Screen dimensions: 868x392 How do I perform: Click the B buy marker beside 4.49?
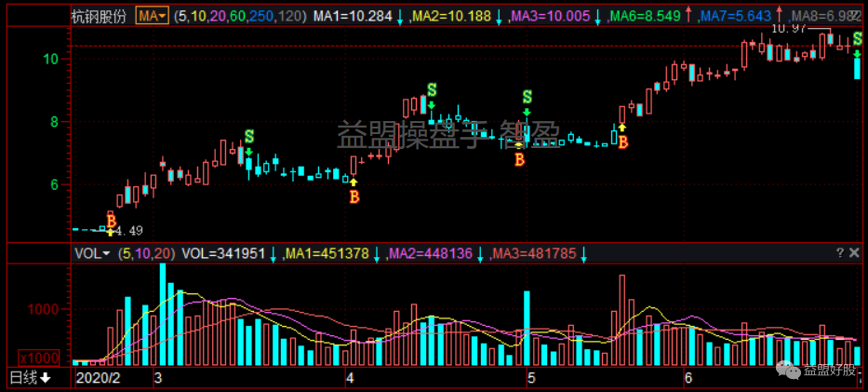(111, 221)
